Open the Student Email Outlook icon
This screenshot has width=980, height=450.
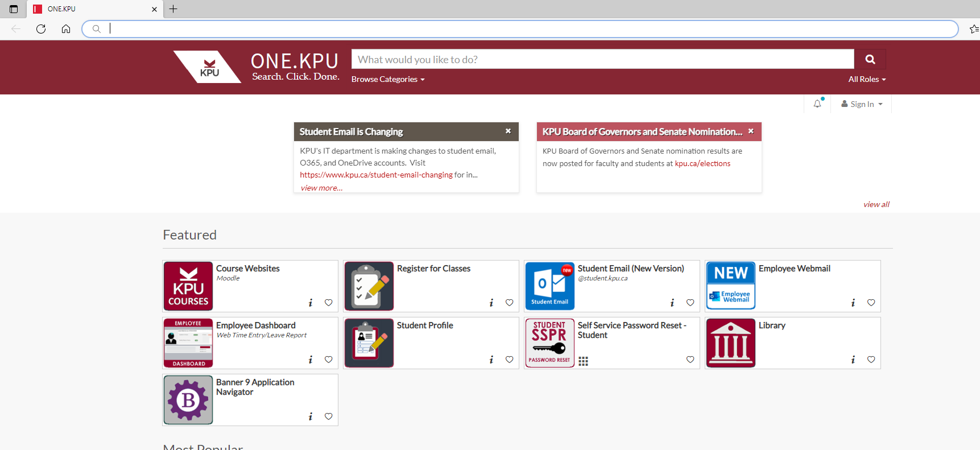[549, 286]
